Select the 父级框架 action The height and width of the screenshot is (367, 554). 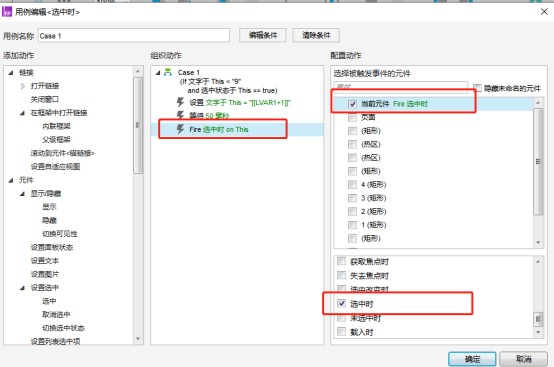[x=56, y=140]
